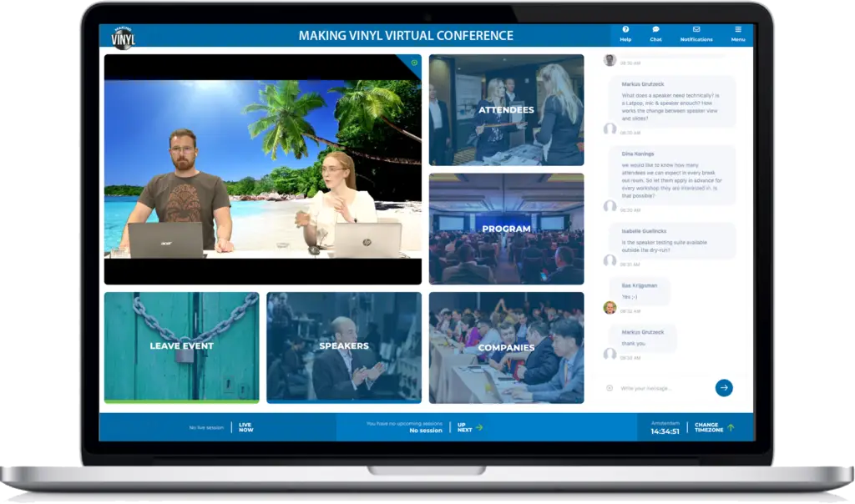This screenshot has width=855, height=504.
Task: Click the emoji icon beside the message field
Action: pyautogui.click(x=610, y=388)
